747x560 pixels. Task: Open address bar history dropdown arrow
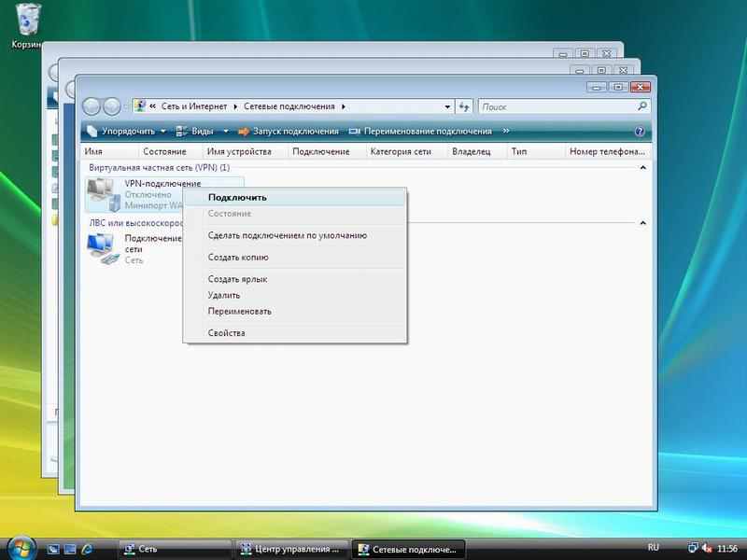[x=447, y=106]
